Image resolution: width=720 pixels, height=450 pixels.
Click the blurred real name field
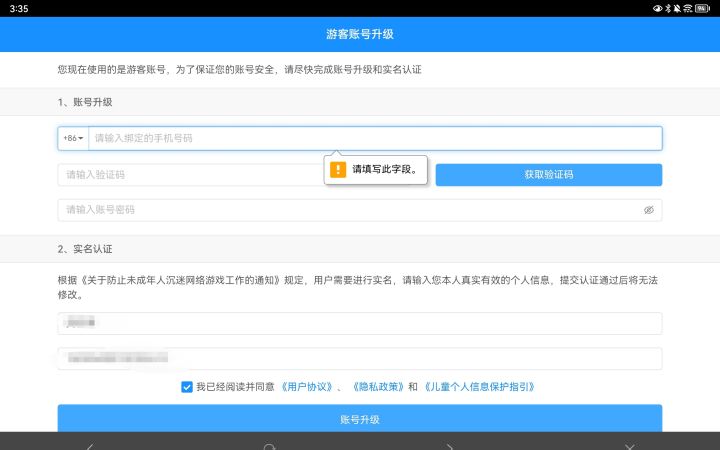[360, 323]
